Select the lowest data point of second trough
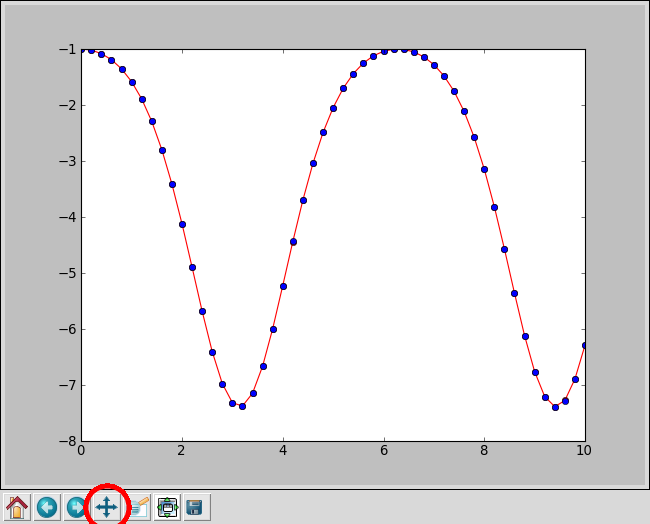This screenshot has height=524, width=650. (x=555, y=407)
